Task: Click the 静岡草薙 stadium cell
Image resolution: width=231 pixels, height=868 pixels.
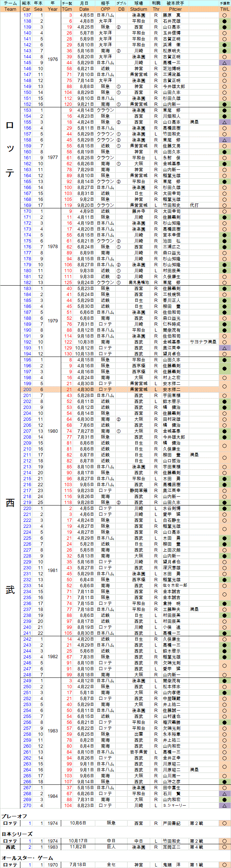Action: point(139,491)
